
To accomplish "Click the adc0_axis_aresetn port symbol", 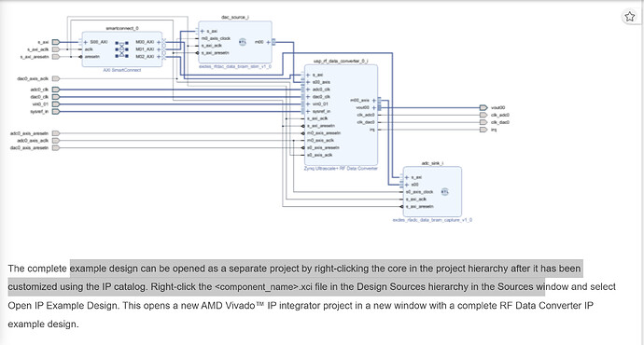I will point(56,133).
